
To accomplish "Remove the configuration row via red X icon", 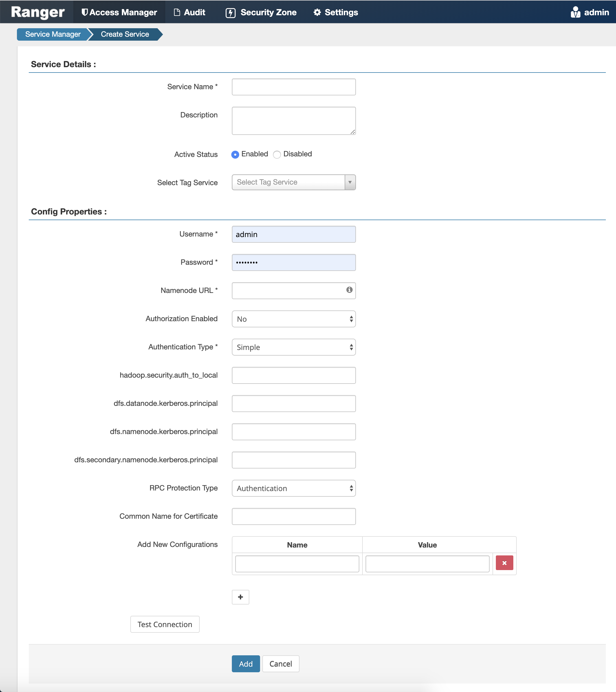I will point(504,563).
